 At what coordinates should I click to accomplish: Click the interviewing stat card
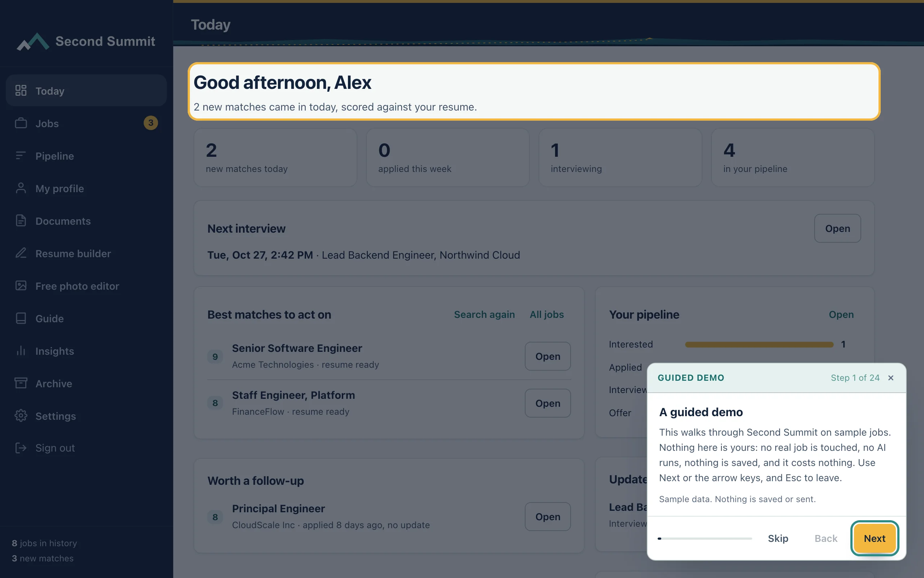[620, 158]
